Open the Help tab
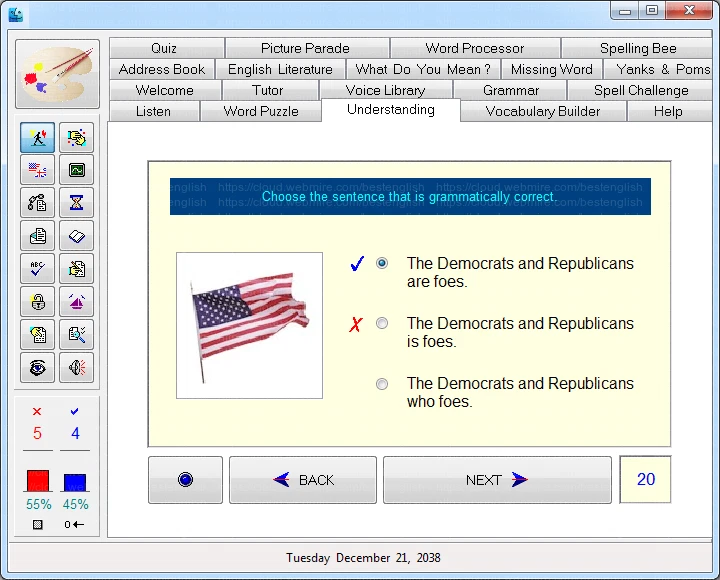This screenshot has height=580, width=720. [669, 111]
